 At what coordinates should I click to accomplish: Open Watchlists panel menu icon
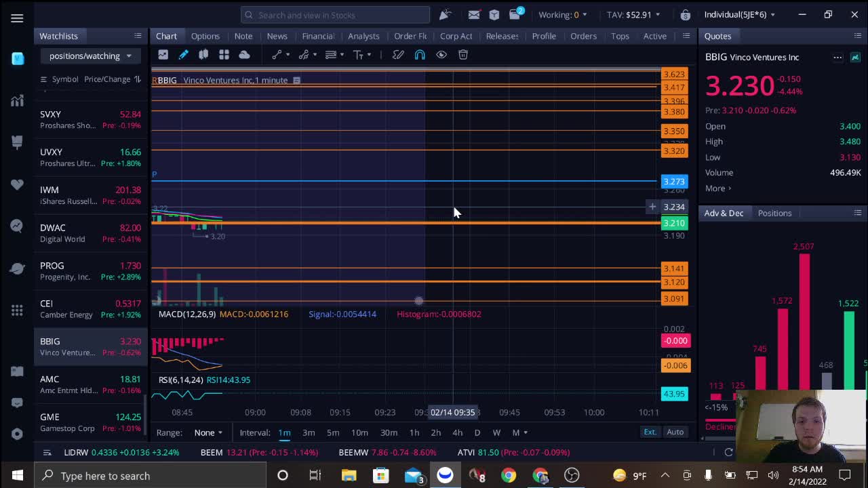click(138, 36)
